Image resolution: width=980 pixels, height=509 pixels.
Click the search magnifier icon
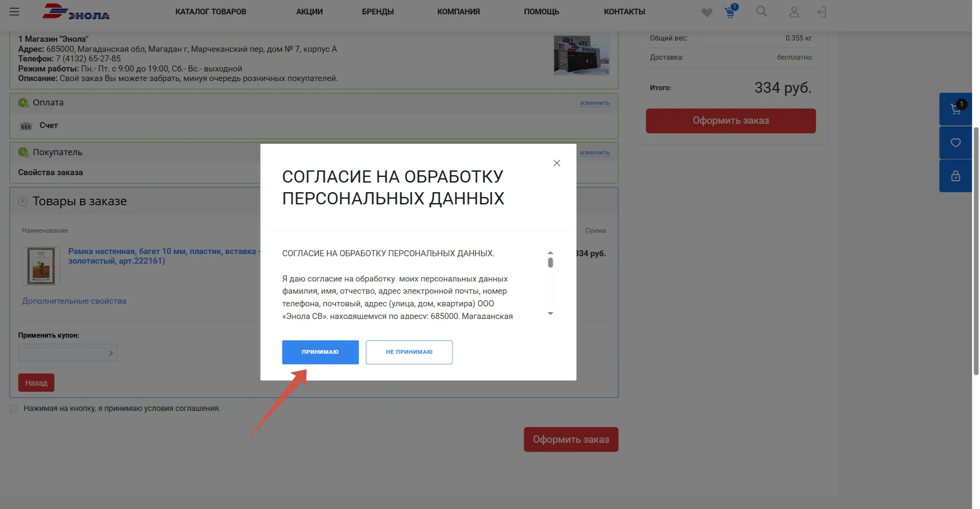(x=761, y=12)
